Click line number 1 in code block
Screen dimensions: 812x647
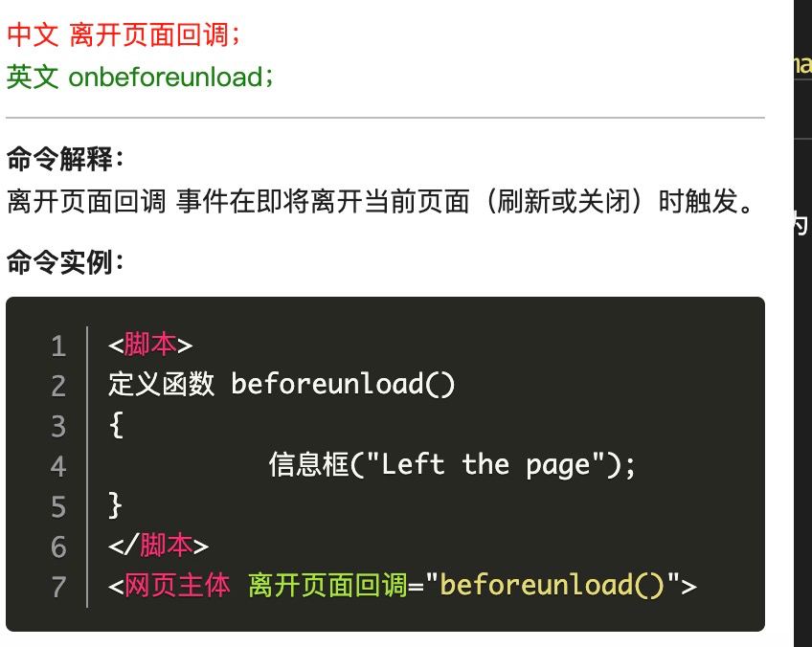coord(58,346)
